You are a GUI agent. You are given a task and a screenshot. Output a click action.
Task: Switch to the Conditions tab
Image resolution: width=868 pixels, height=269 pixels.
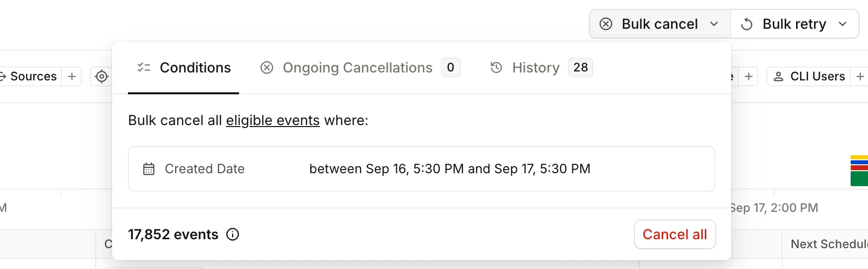point(184,67)
